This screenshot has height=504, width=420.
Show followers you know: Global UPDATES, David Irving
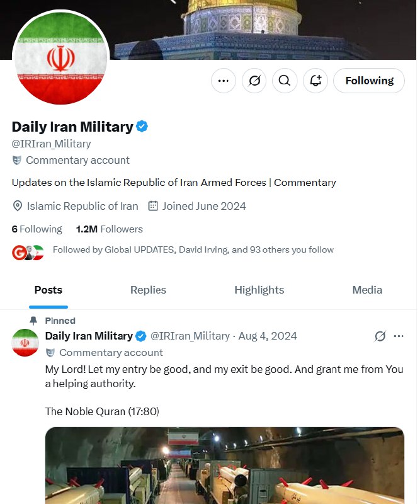point(193,249)
